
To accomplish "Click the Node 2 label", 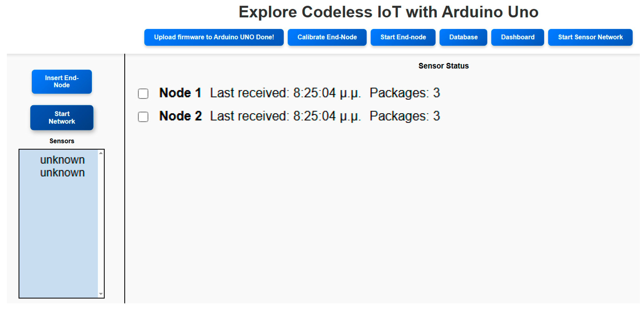I will point(180,116).
